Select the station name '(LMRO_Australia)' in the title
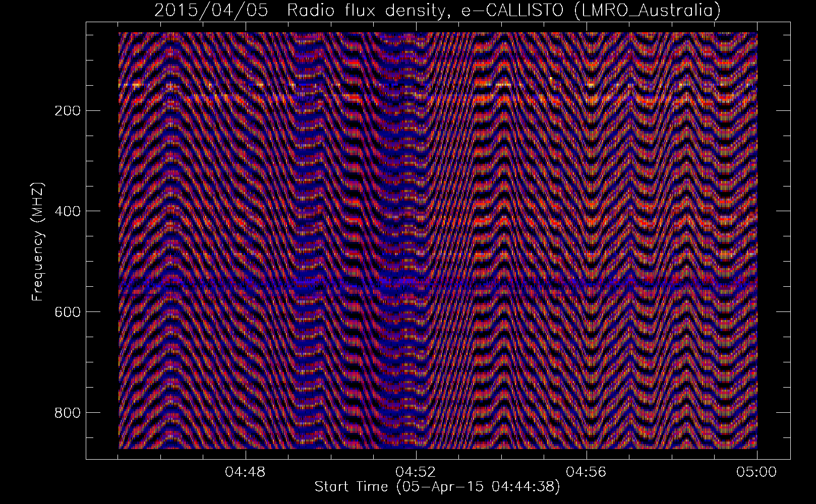 point(647,11)
